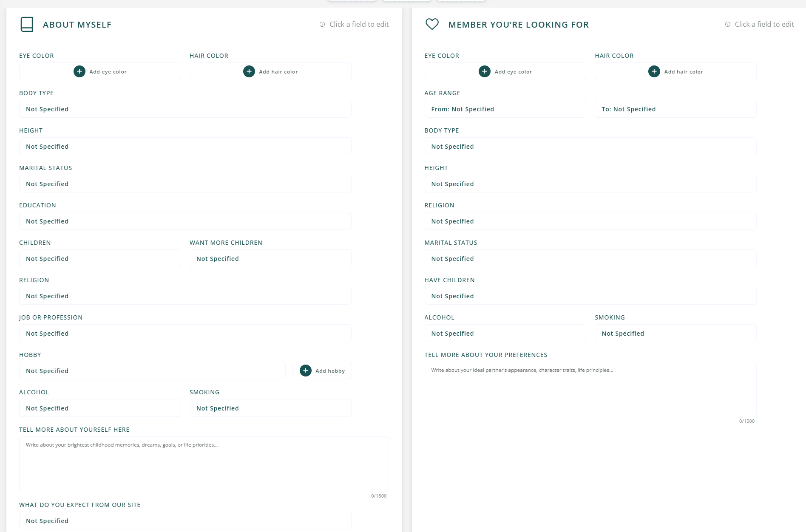The image size is (806, 532).
Task: Click 'HOBBY' label
Action: [x=30, y=355]
